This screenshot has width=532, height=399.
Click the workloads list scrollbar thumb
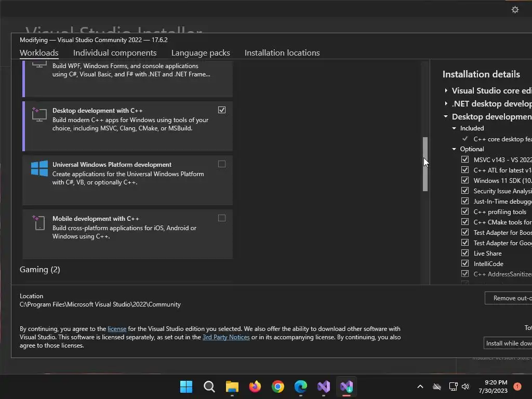point(425,164)
